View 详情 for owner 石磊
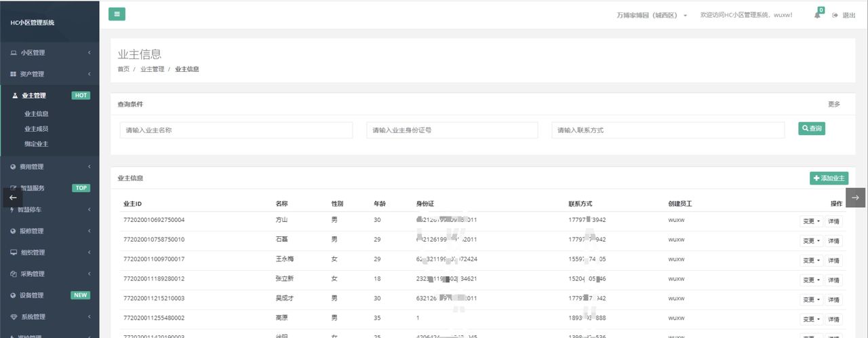The height and width of the screenshot is (338, 868). pos(834,241)
